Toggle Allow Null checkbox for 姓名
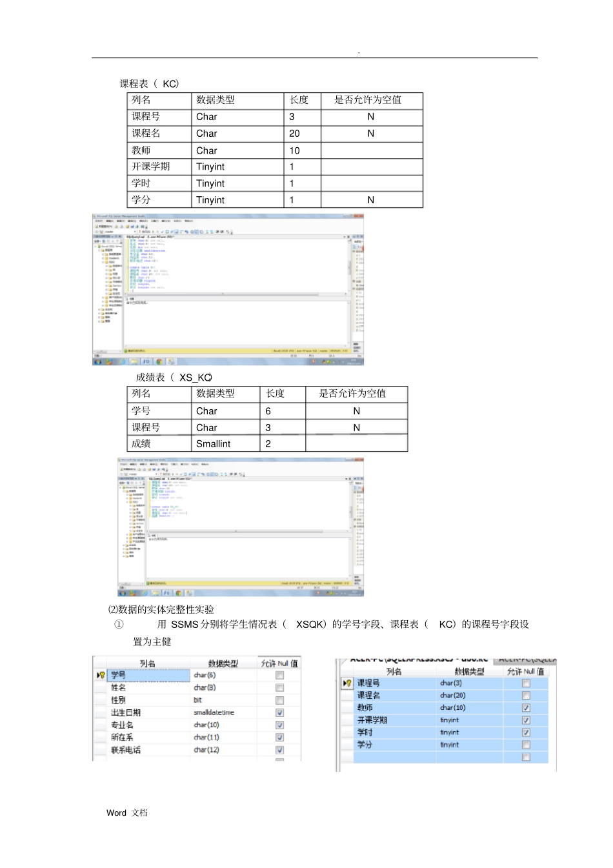Viewport: 613px width, 868px height. (279, 688)
